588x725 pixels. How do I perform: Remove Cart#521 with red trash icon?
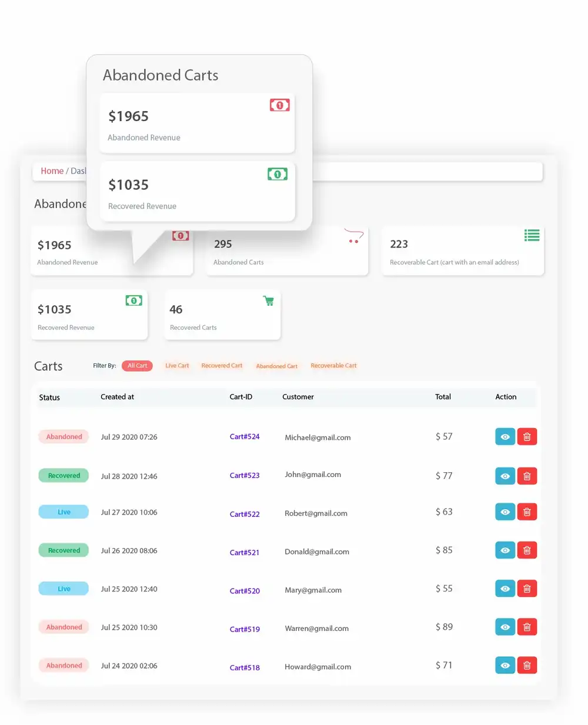[527, 550]
